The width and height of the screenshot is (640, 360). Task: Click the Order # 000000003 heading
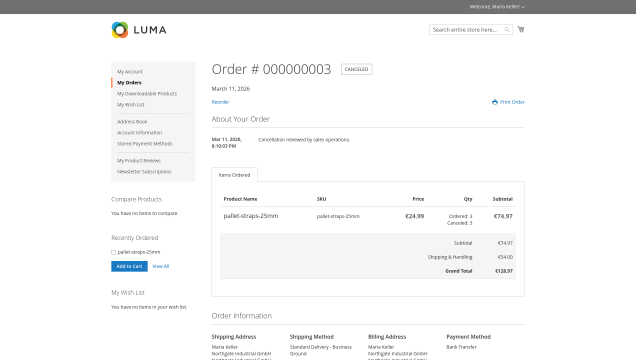[x=271, y=69]
